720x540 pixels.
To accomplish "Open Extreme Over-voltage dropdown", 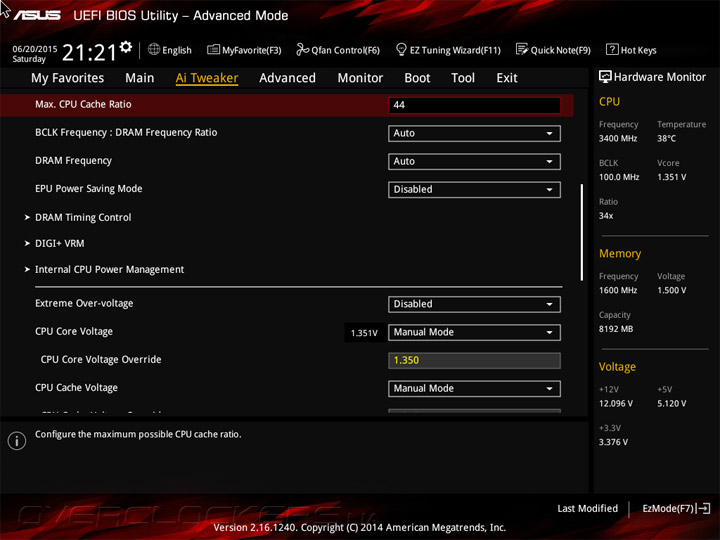I will coord(474,304).
